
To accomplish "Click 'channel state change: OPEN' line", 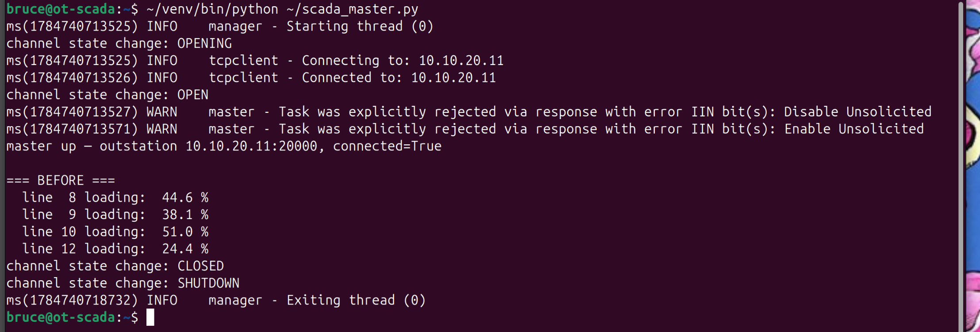I will pos(107,95).
